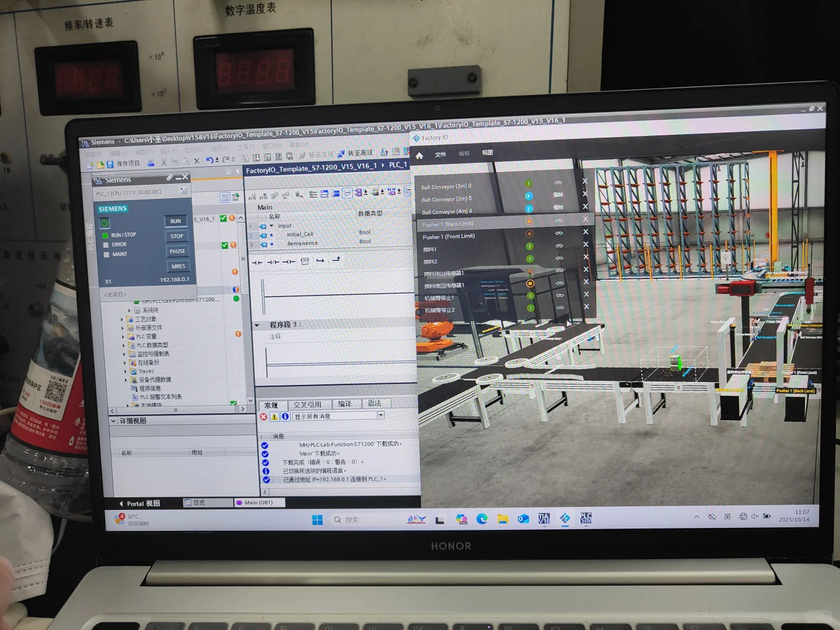
Task: Show information messages in the message filter
Action: (x=285, y=416)
